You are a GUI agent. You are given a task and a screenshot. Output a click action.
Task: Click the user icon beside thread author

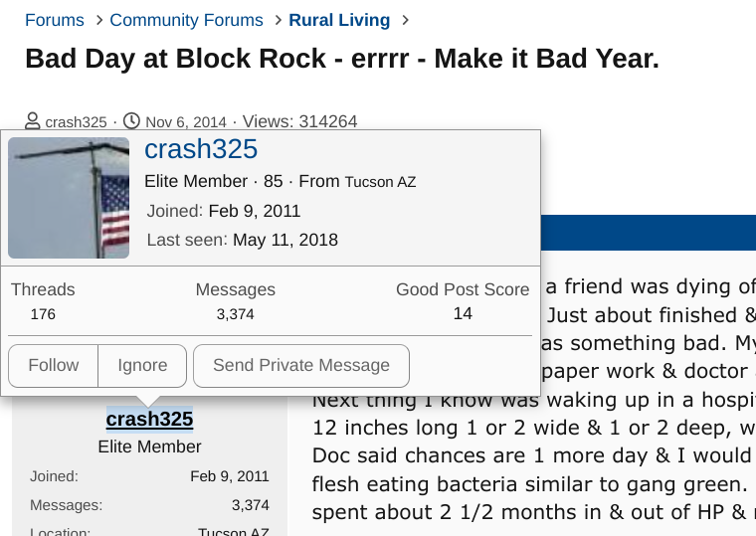coord(33,121)
